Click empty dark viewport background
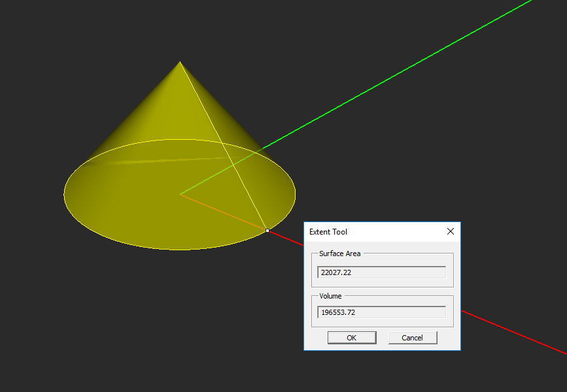567x392 pixels. pyautogui.click(x=434, y=163)
